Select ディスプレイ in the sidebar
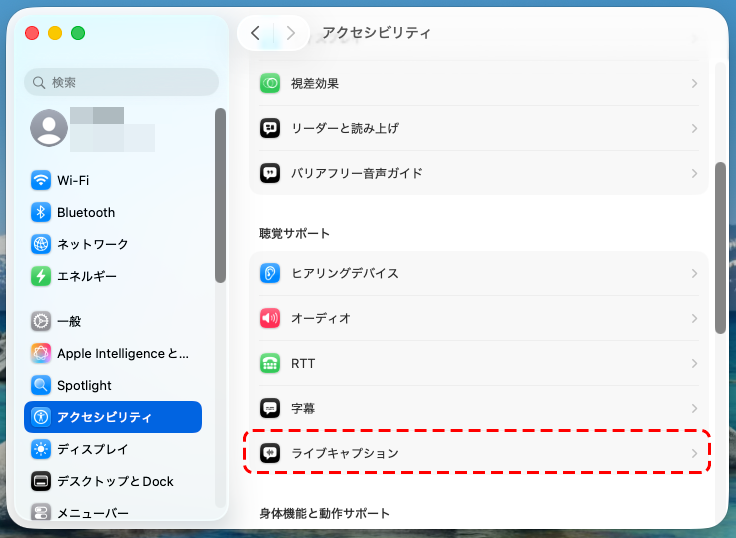The image size is (736, 538). 113,449
